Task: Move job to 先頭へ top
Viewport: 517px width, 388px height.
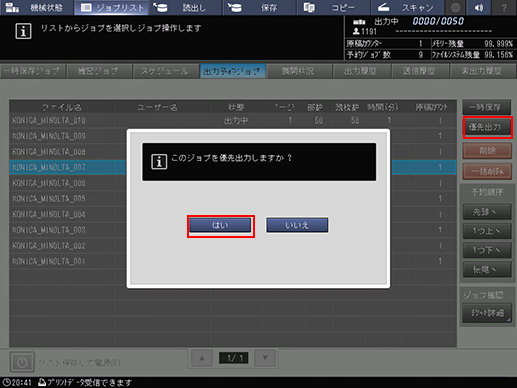Action: pyautogui.click(x=487, y=212)
